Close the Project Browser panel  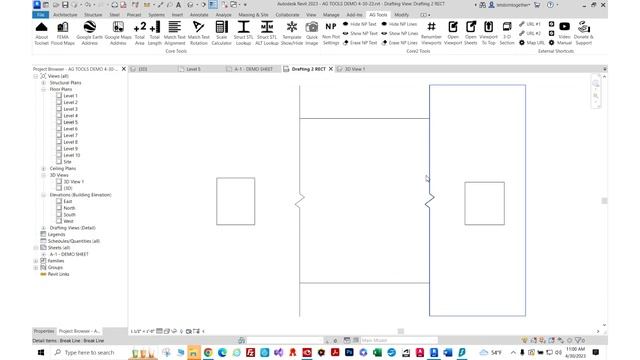pos(124,69)
